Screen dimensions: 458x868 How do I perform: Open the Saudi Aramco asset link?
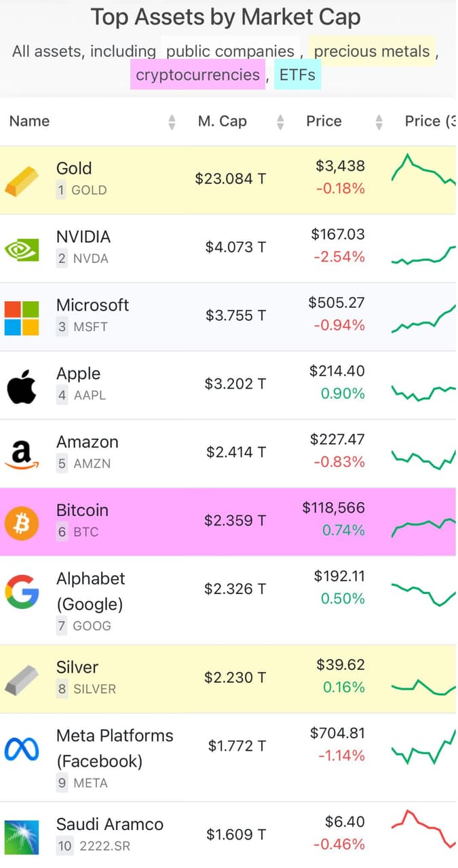109,825
